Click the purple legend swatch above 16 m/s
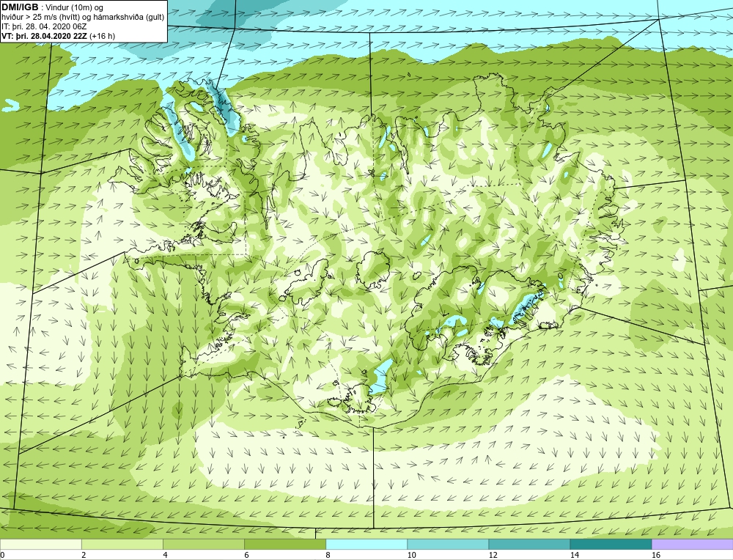This screenshot has width=733, height=560. (x=693, y=545)
